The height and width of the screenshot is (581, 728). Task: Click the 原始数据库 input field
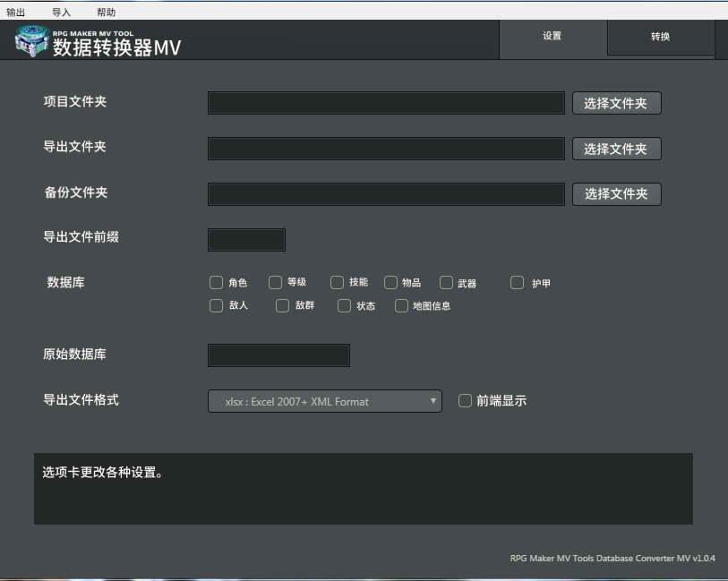pyautogui.click(x=279, y=355)
